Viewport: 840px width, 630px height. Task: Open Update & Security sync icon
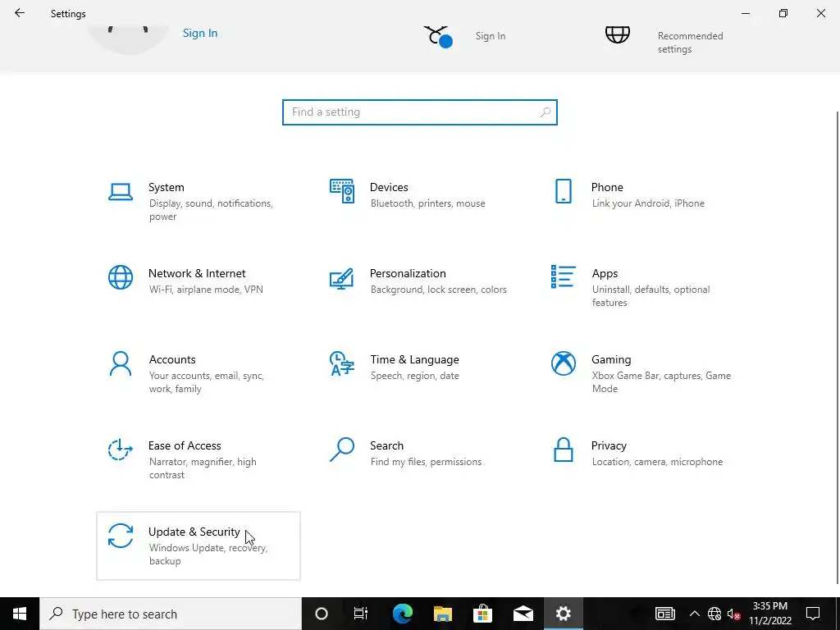[x=121, y=536]
